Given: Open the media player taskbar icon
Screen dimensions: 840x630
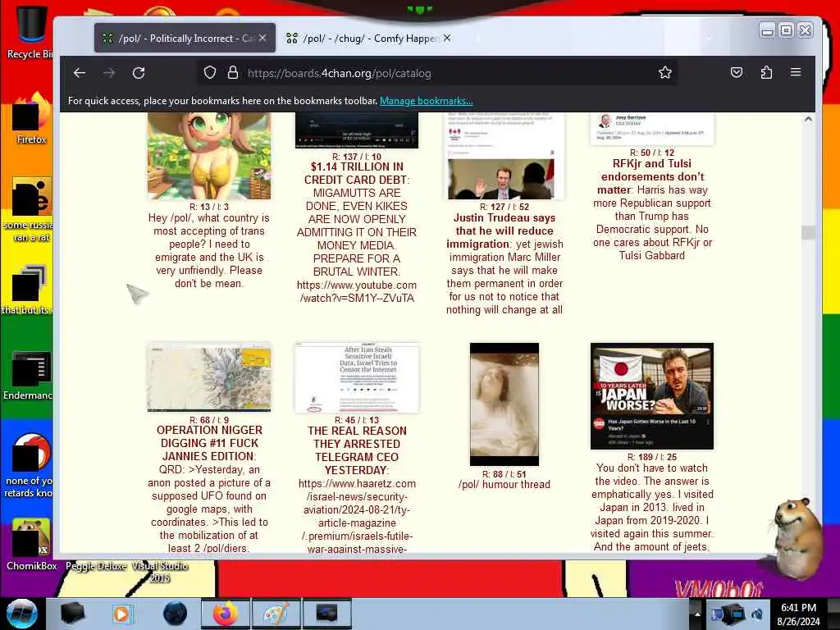Looking at the screenshot, I should (x=122, y=614).
